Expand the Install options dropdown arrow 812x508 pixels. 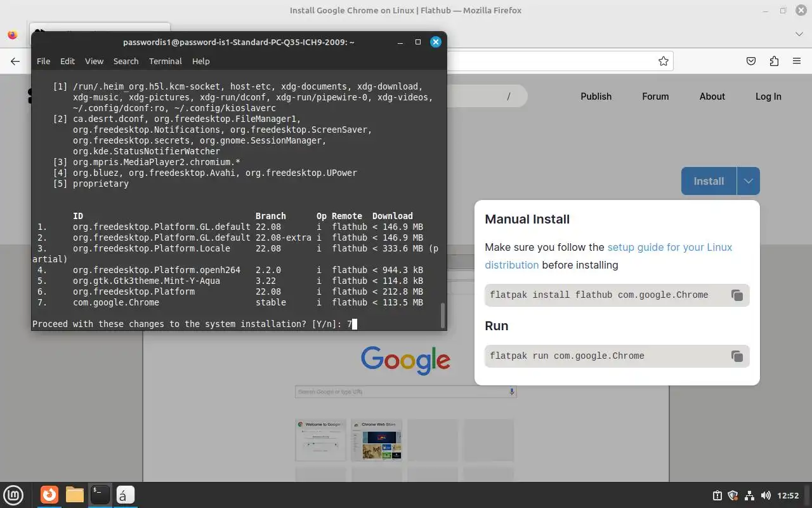[748, 181]
